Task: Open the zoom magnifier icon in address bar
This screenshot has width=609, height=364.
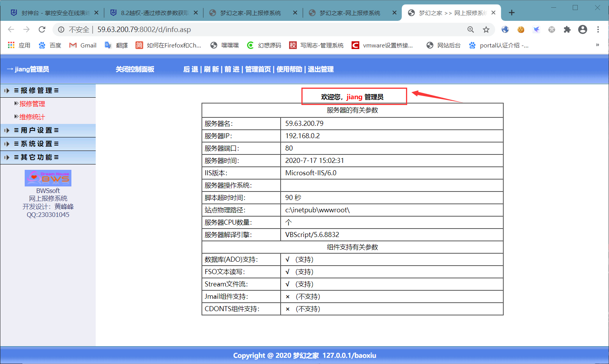Action: pyautogui.click(x=470, y=29)
